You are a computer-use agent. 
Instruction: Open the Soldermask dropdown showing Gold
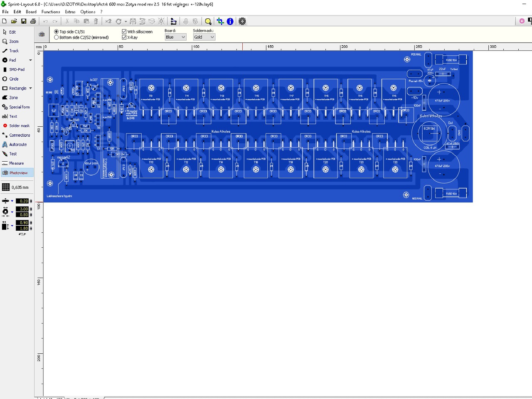point(204,37)
